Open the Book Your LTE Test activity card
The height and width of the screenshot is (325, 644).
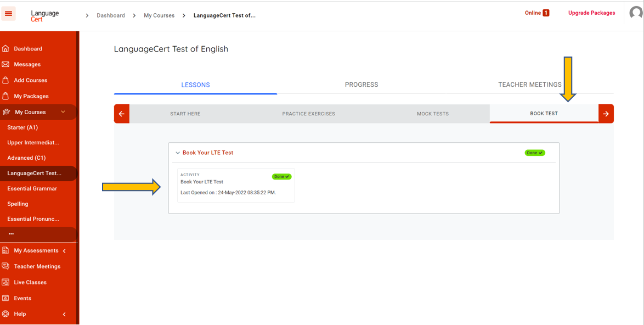pyautogui.click(x=235, y=186)
